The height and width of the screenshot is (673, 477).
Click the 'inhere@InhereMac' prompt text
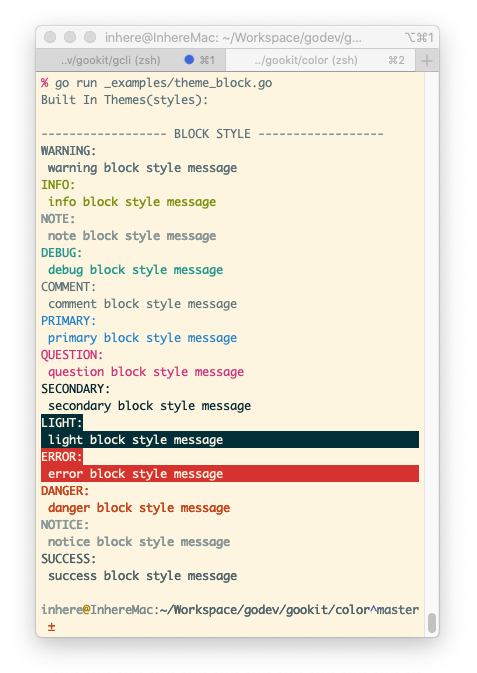click(x=97, y=609)
